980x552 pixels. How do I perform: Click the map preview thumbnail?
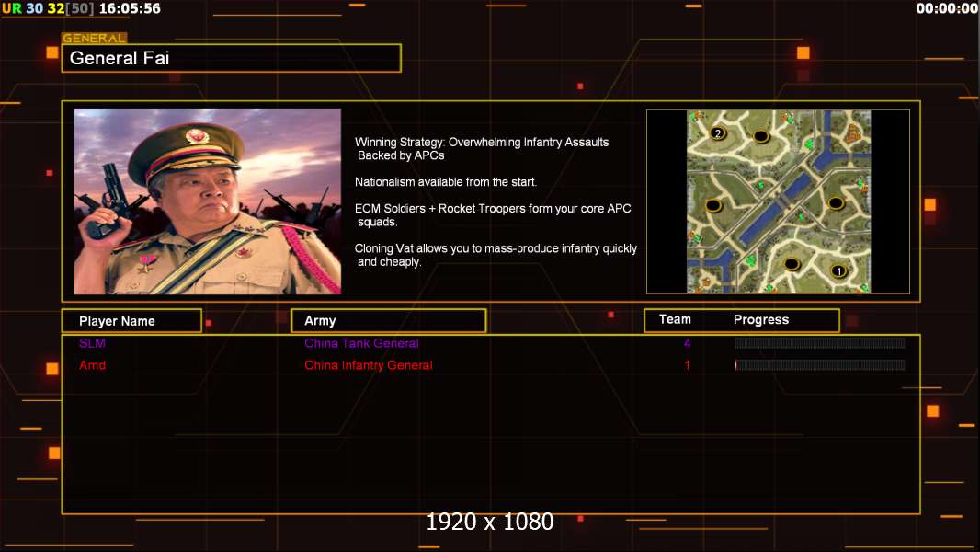778,201
